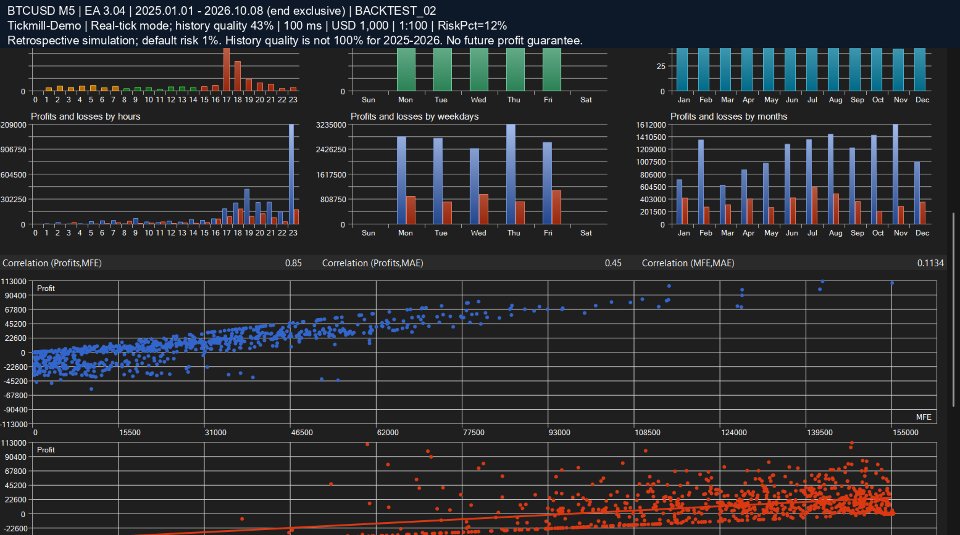Select the 'Profits and losses by months' chart title
This screenshot has width=960, height=535.
coord(729,116)
